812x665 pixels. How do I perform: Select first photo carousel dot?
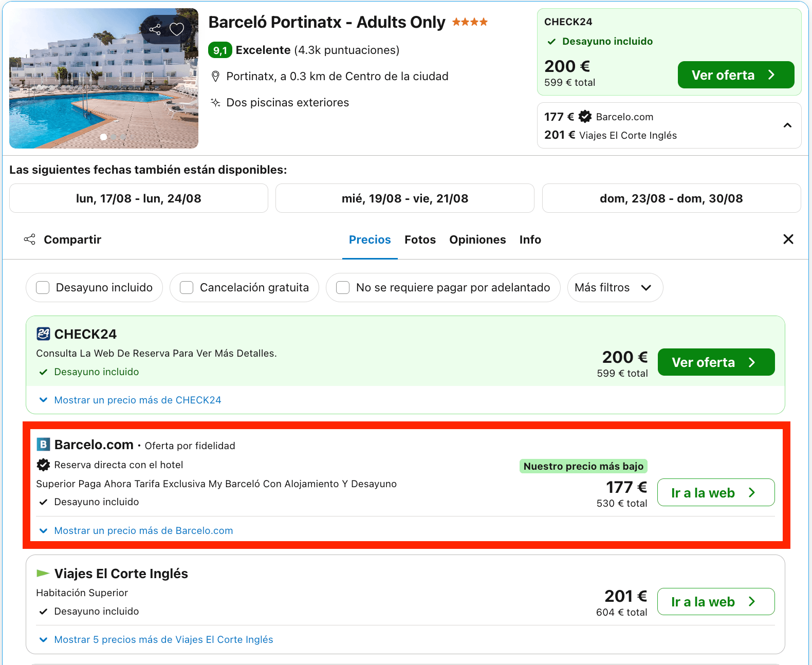(103, 137)
